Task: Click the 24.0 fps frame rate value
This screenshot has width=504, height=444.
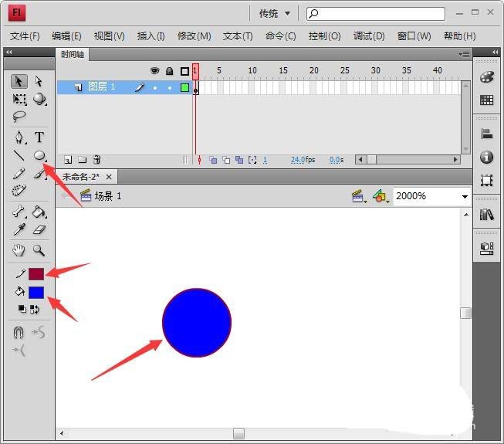Action: (298, 160)
